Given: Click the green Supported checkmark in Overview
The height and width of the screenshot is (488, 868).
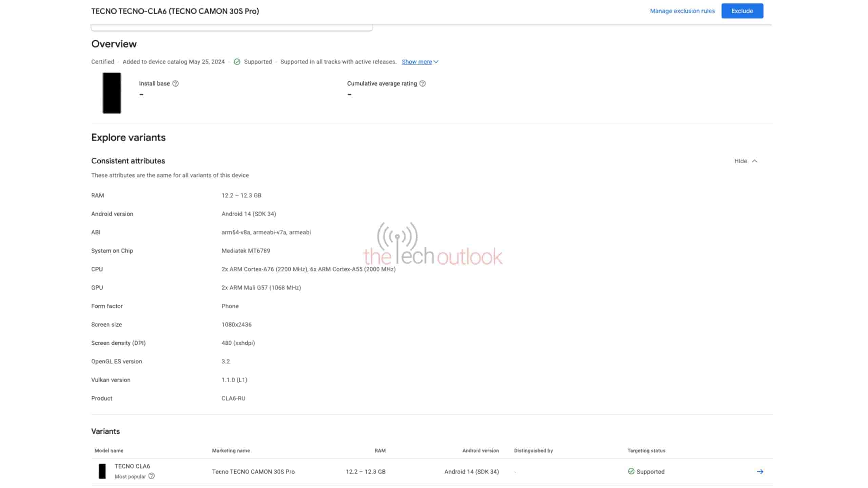Looking at the screenshot, I should 237,62.
